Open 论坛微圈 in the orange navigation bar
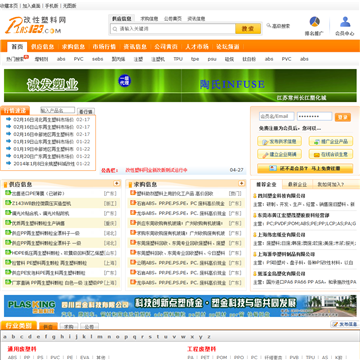Viewport: 360px width, 360px height. point(228,47)
